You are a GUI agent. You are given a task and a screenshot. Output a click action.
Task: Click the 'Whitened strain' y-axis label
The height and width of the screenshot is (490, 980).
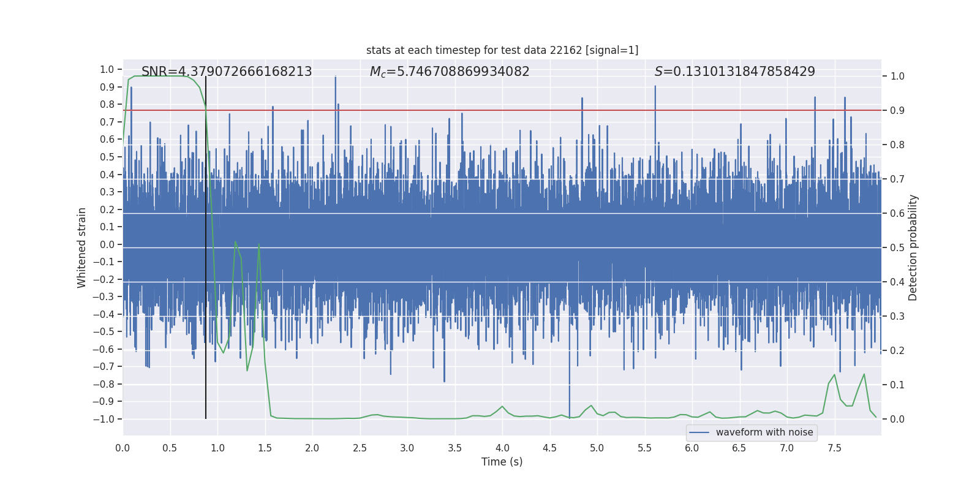click(81, 247)
